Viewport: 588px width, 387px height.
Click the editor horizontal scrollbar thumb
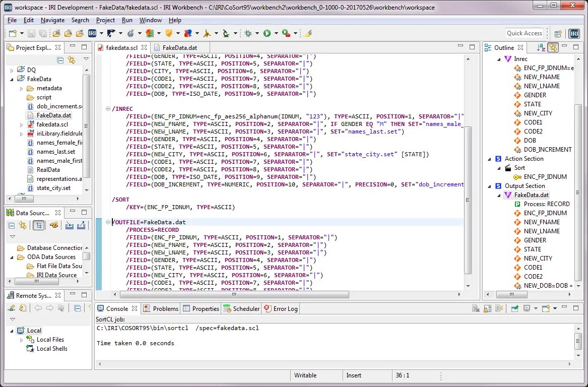[x=234, y=295]
